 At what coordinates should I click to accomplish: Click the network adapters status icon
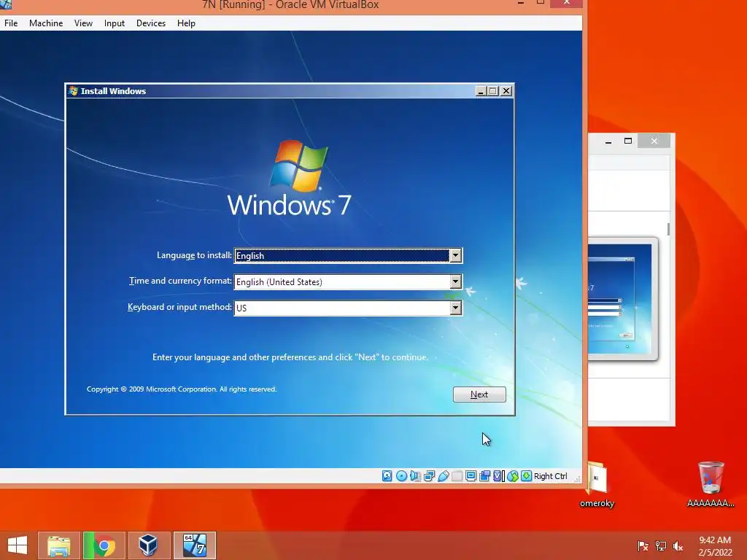[x=429, y=475]
